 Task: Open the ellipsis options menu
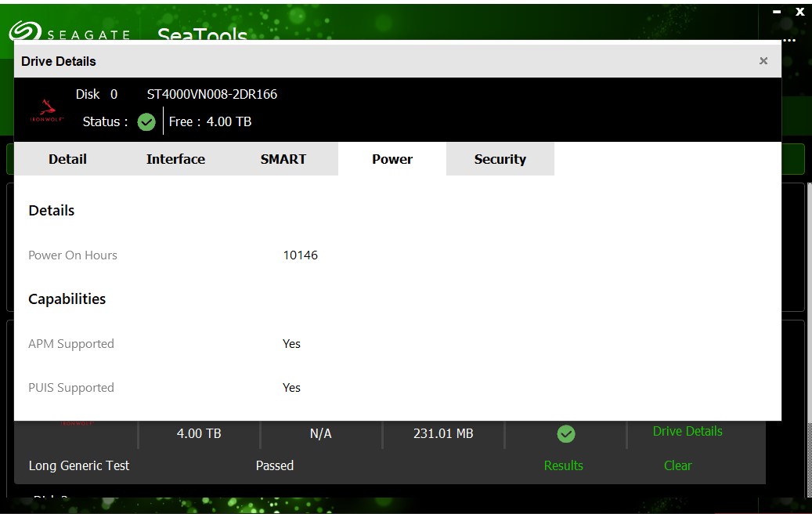point(788,39)
